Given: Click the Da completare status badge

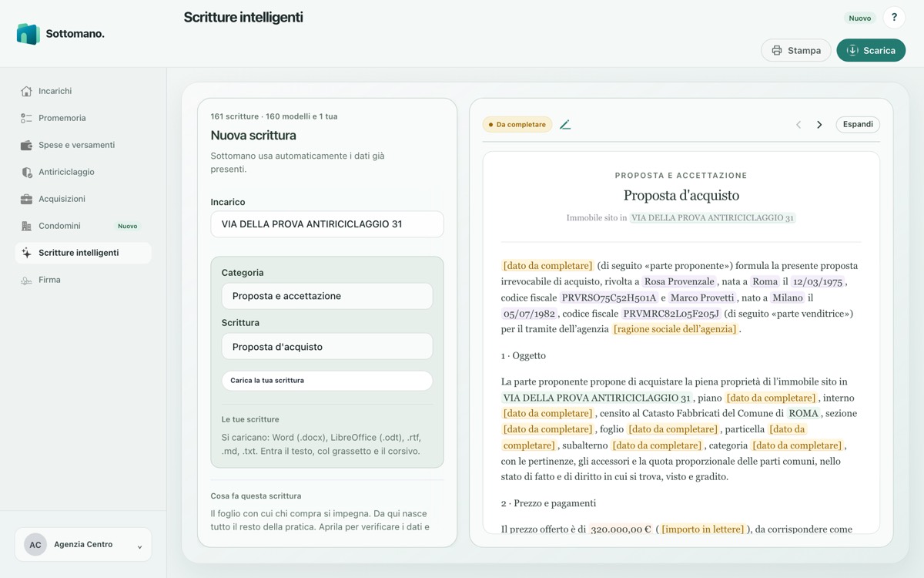Looking at the screenshot, I should pos(517,124).
